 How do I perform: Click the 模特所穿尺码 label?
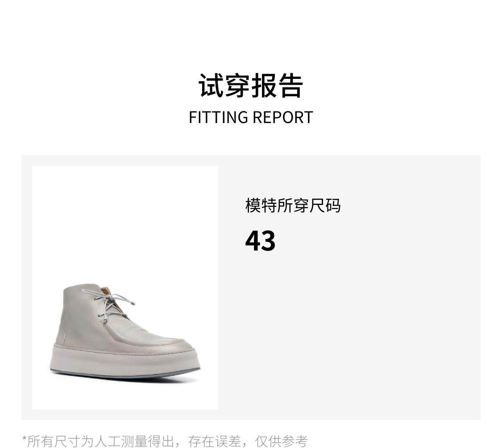(x=293, y=206)
